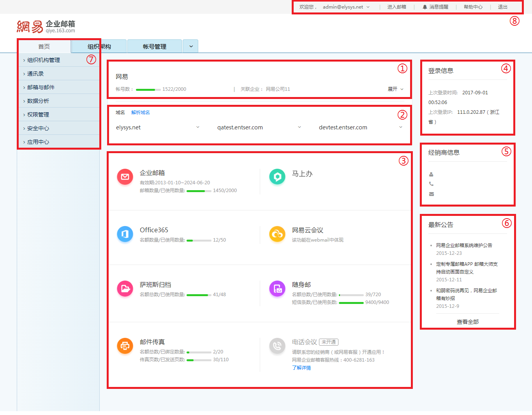Click the 解析域名 link

tap(141, 113)
